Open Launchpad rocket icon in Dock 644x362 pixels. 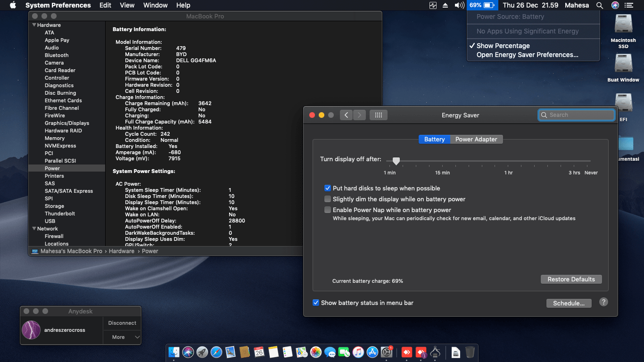click(x=202, y=352)
